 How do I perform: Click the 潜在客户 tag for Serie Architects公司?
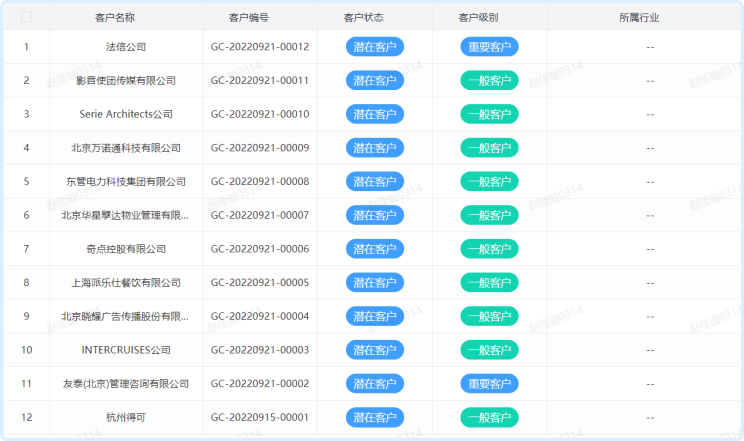coord(374,114)
